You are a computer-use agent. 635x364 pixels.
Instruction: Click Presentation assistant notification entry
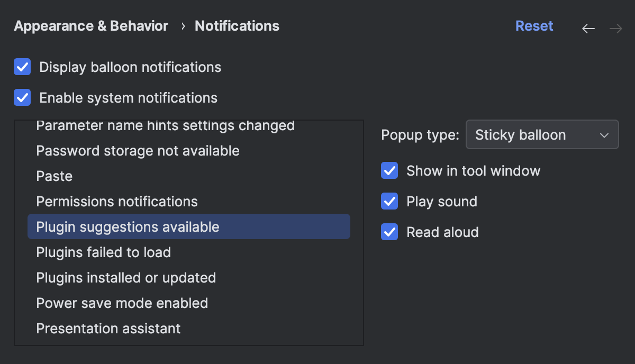[x=108, y=328]
